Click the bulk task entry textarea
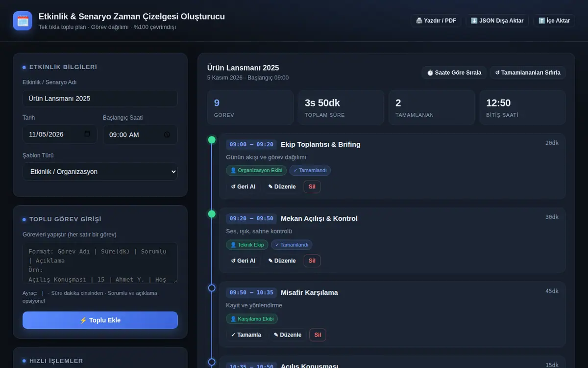 (100, 263)
